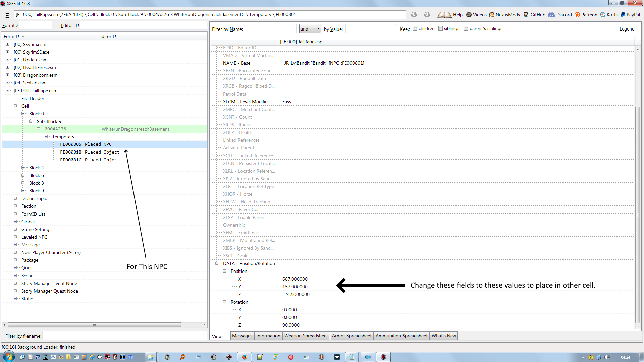Click the 'bae' taskbar icon
This screenshot has width=644, height=362.
click(x=337, y=357)
